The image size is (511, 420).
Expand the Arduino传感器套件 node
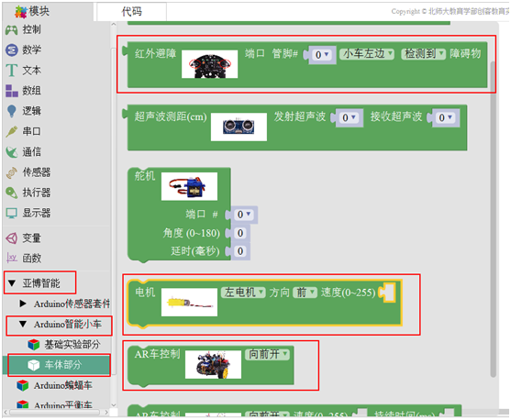(x=23, y=304)
